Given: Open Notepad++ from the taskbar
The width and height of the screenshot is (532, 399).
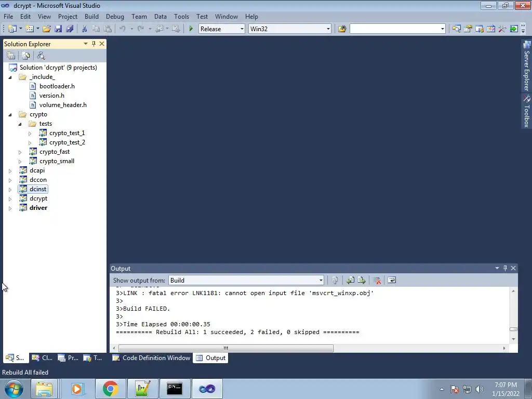Looking at the screenshot, I should (142, 389).
